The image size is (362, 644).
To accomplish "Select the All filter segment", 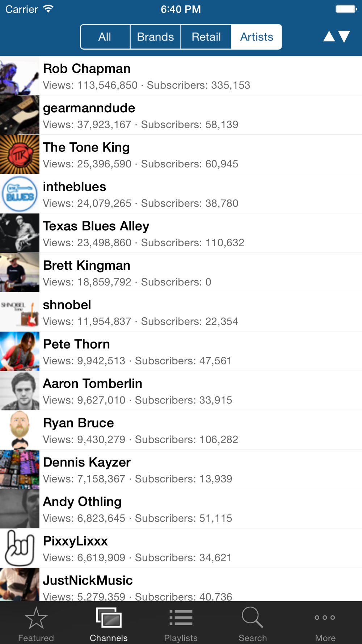I will (x=105, y=37).
